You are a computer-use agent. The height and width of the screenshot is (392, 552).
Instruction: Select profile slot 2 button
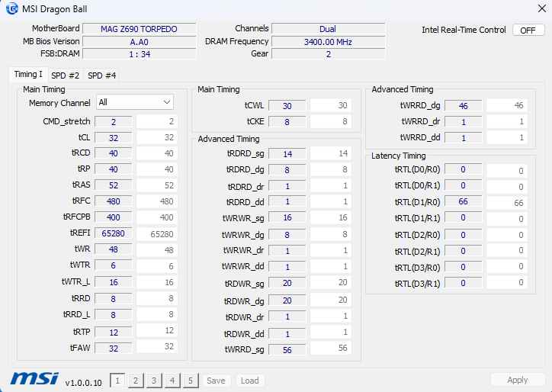(x=135, y=381)
